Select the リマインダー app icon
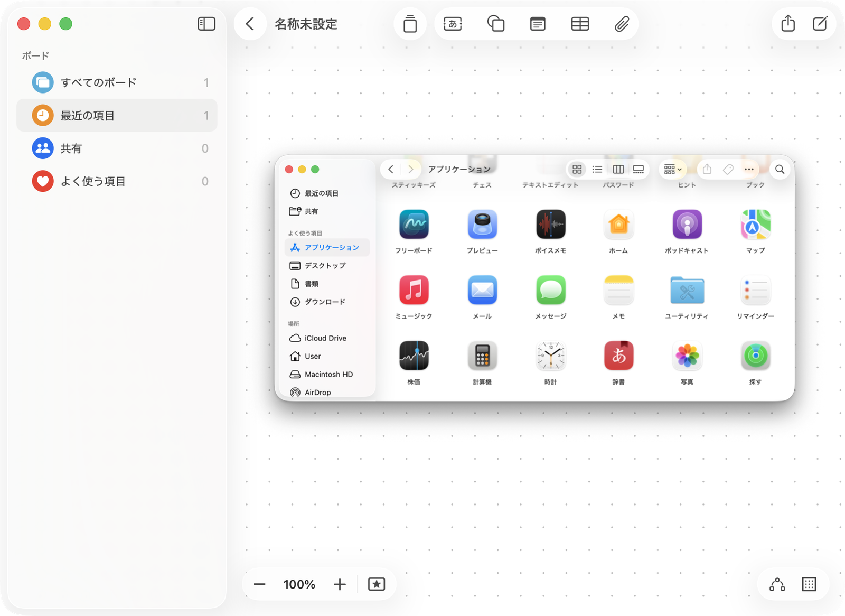This screenshot has height=616, width=845. (756, 290)
